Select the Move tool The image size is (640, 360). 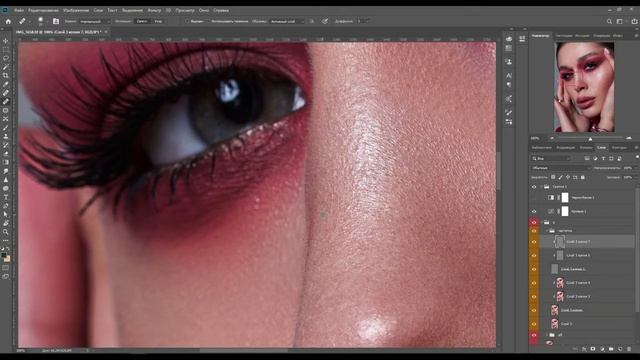pyautogui.click(x=6, y=41)
